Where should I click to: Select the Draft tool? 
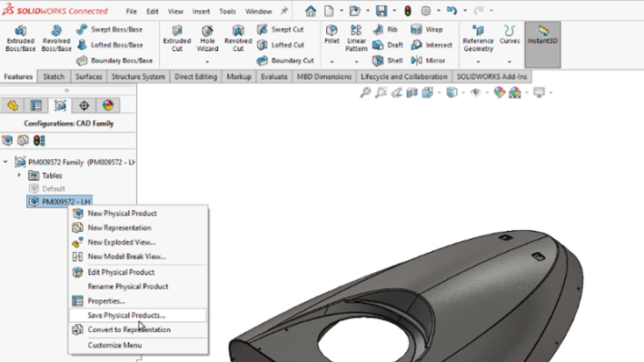pyautogui.click(x=388, y=45)
